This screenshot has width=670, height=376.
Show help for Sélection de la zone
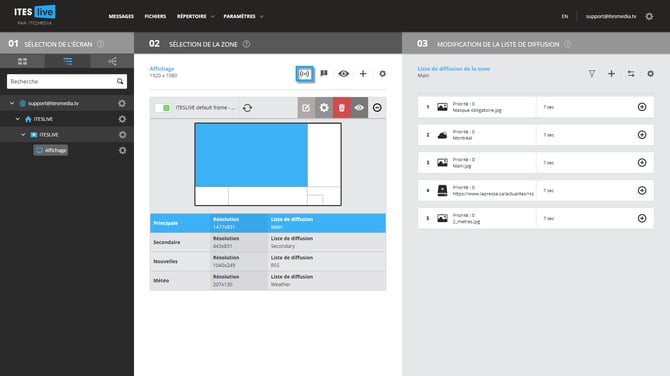click(x=247, y=44)
